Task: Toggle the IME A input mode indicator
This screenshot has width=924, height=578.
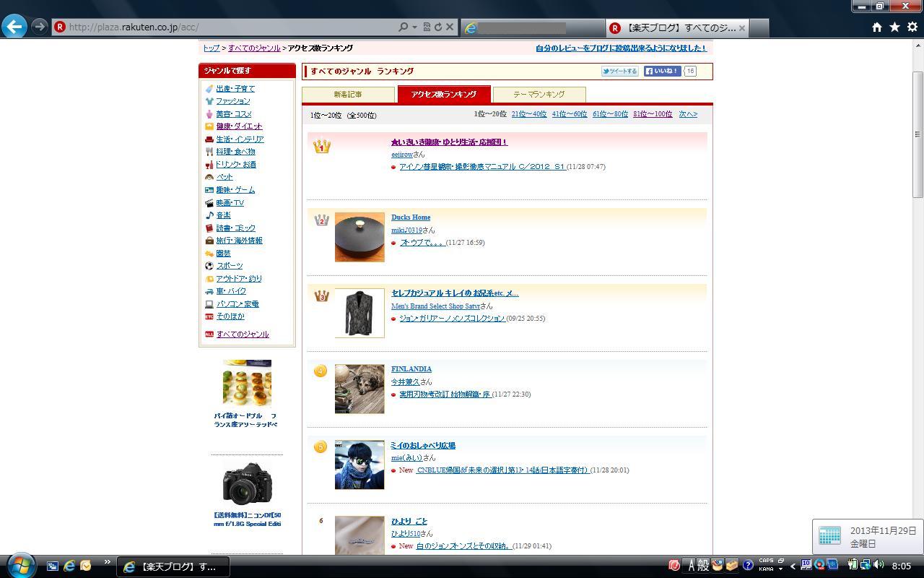Action: tap(689, 566)
